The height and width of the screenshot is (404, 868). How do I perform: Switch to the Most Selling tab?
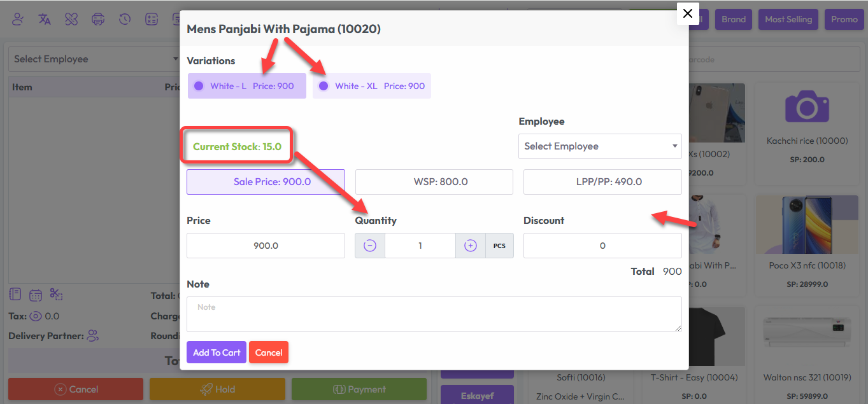pos(788,19)
